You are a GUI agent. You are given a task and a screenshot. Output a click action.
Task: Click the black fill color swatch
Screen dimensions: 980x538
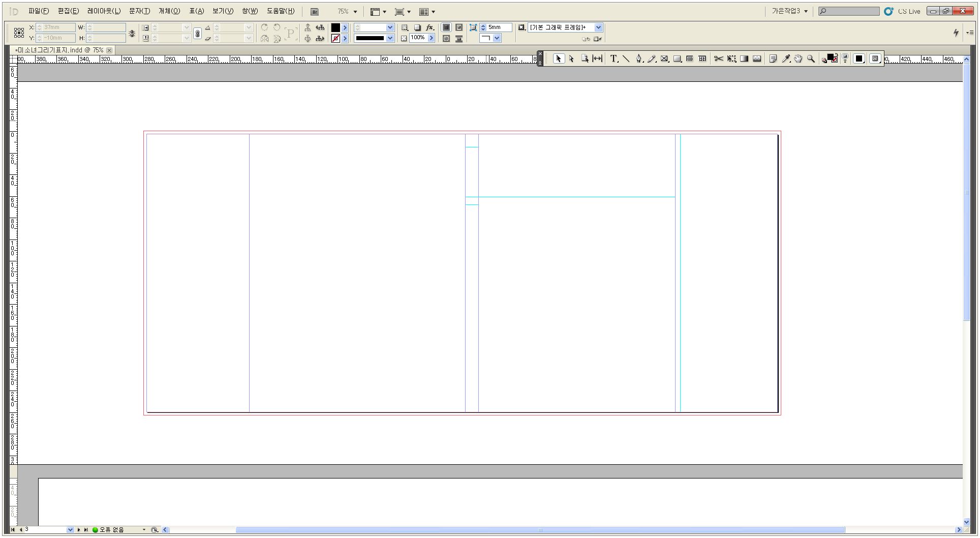(x=335, y=27)
